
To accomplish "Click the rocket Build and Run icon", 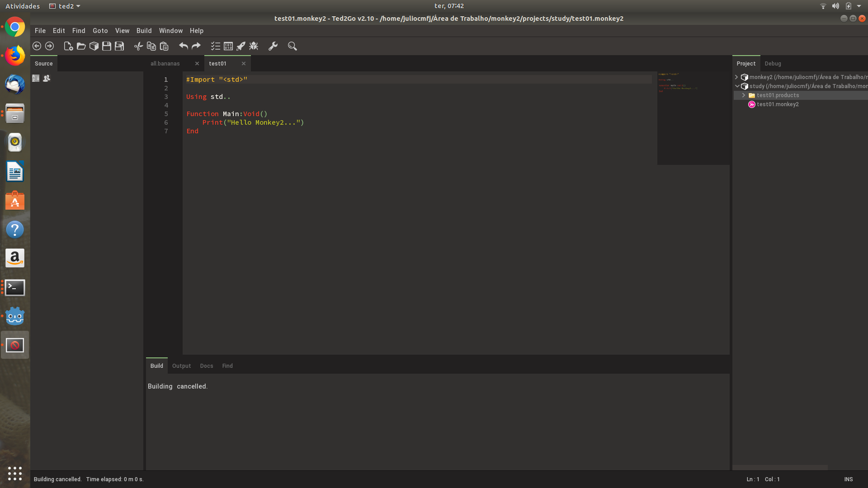I will 241,46.
